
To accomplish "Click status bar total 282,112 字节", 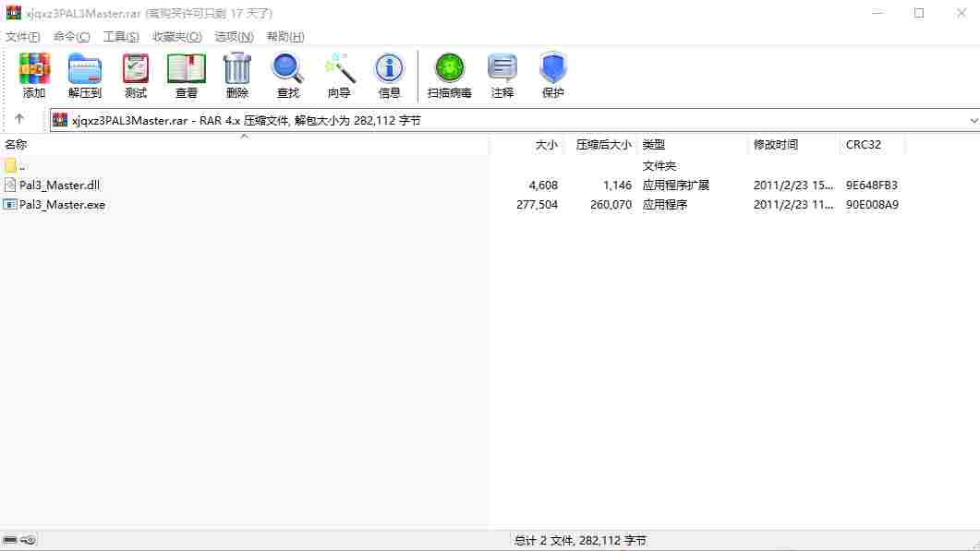I will point(612,540).
